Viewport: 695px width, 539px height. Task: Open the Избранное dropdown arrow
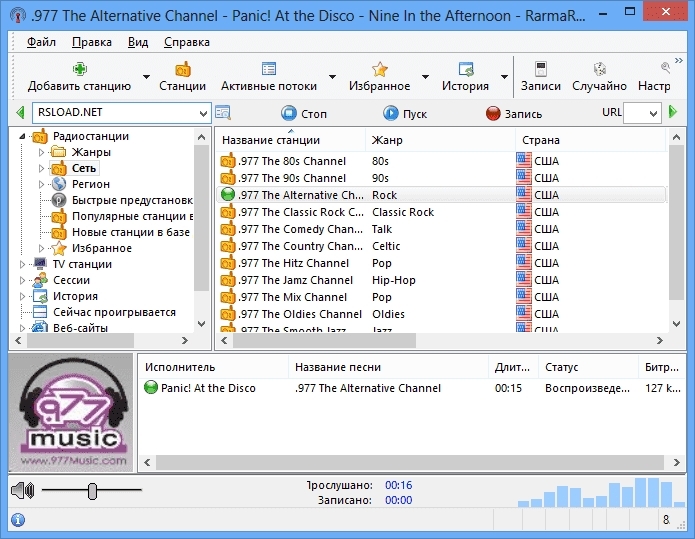coord(425,77)
